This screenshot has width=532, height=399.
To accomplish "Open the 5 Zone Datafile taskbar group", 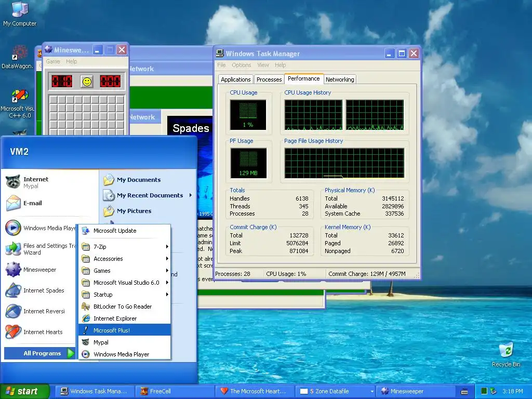I will 336,391.
